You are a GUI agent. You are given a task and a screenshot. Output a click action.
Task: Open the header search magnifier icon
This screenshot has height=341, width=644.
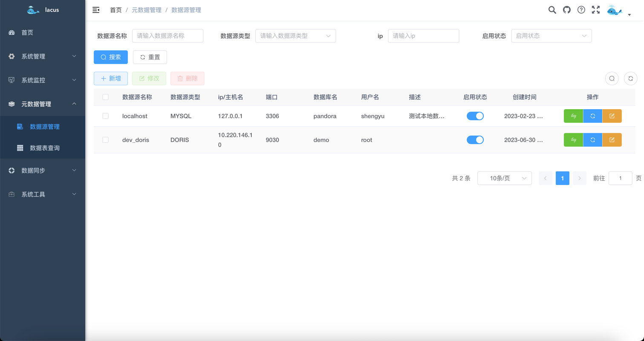pos(552,10)
